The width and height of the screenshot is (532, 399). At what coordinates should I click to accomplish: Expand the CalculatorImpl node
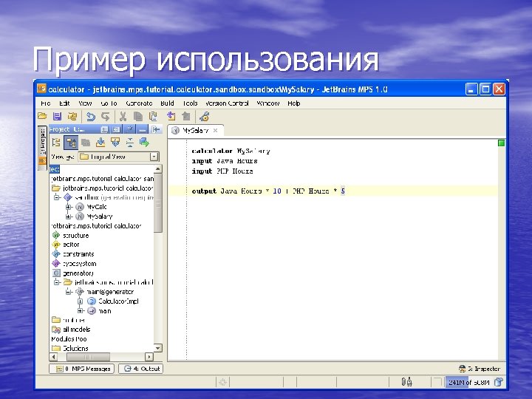80,301
